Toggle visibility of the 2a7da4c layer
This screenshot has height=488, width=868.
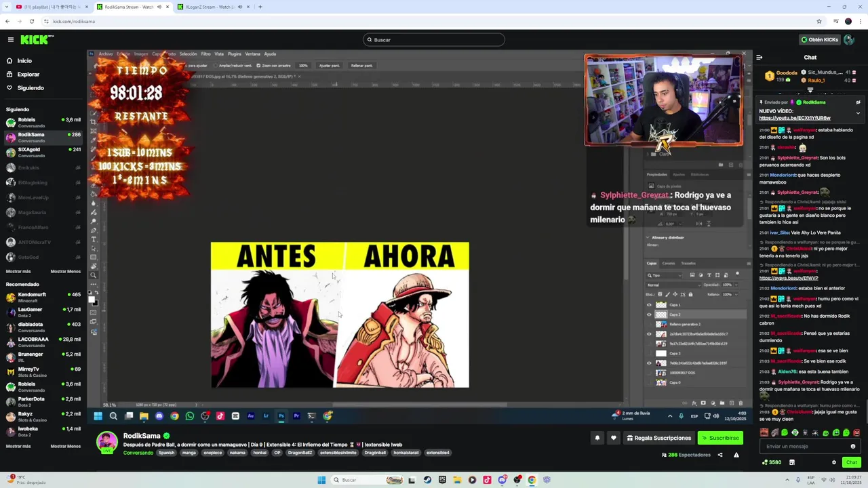[649, 334]
